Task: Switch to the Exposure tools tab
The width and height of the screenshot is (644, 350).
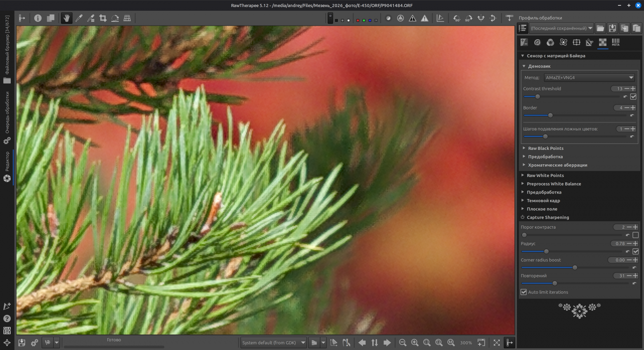Action: [524, 42]
